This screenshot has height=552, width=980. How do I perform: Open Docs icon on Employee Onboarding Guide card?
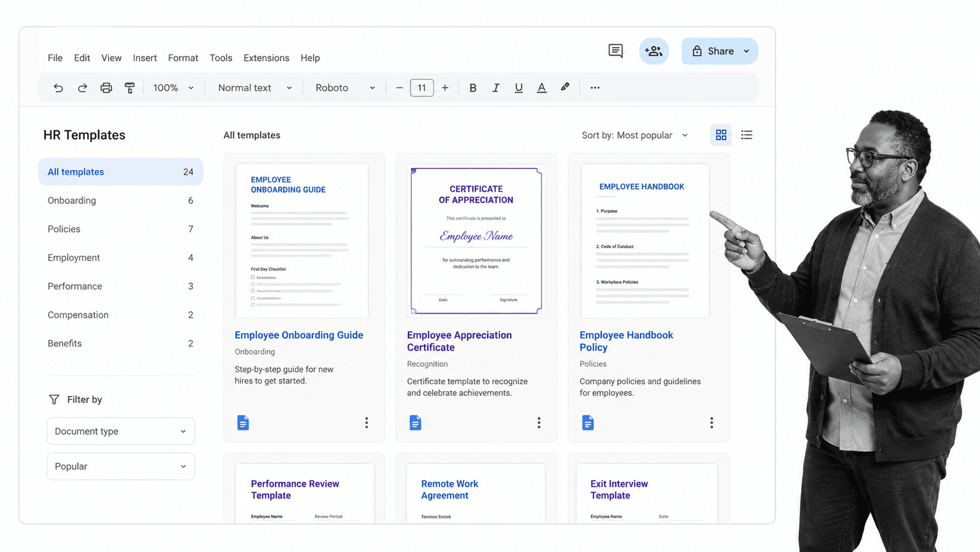[x=243, y=422]
